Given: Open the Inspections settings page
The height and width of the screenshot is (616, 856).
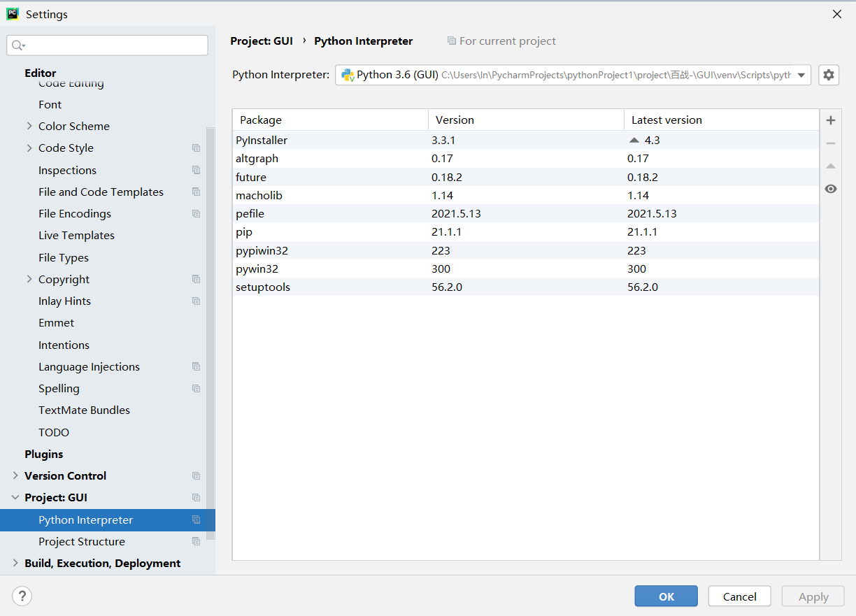Looking at the screenshot, I should click(67, 170).
